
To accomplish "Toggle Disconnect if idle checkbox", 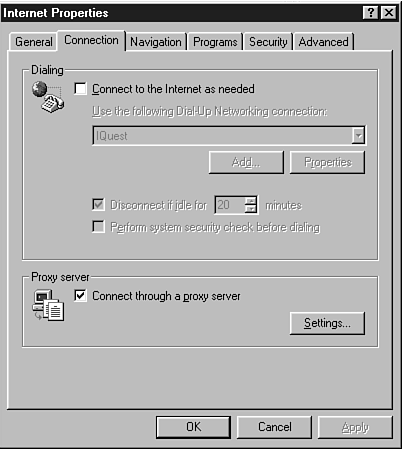I will (x=98, y=205).
